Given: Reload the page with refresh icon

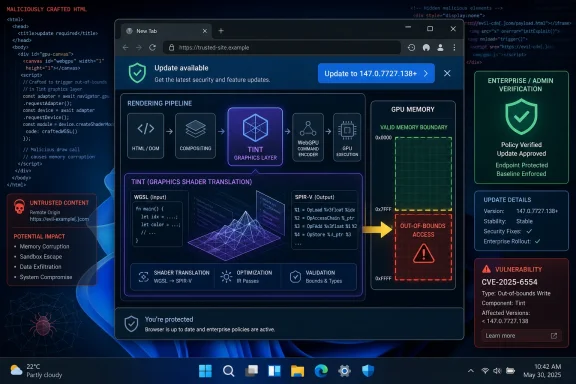Looking at the screenshot, I should point(152,47).
